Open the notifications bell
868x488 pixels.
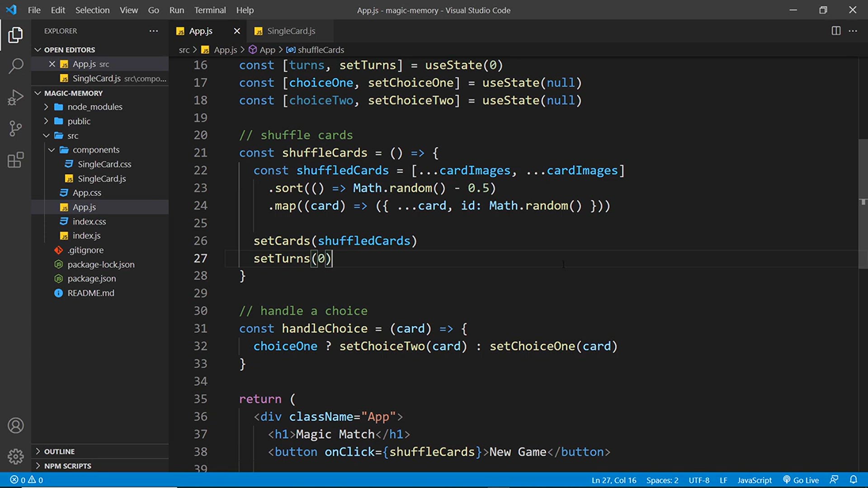click(854, 479)
